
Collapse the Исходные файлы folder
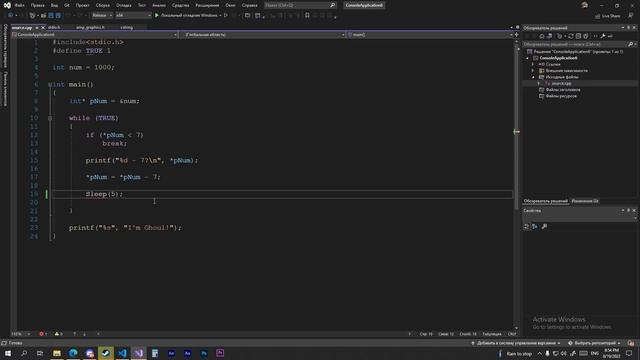[533, 77]
